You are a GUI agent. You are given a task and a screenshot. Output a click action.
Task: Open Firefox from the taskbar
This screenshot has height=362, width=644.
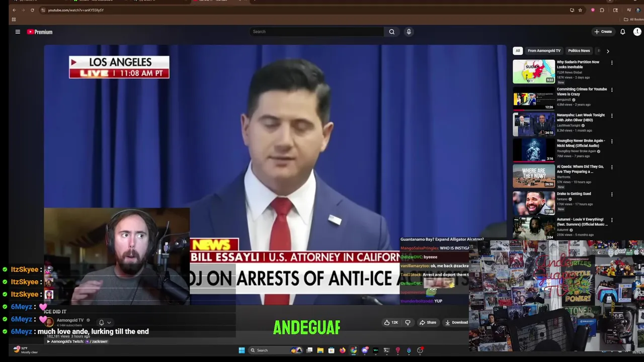(x=343, y=350)
